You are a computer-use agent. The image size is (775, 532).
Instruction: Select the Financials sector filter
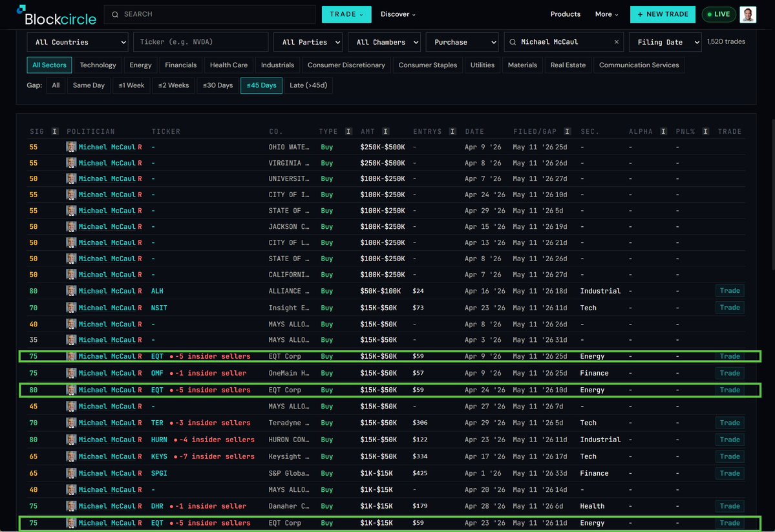(x=180, y=65)
